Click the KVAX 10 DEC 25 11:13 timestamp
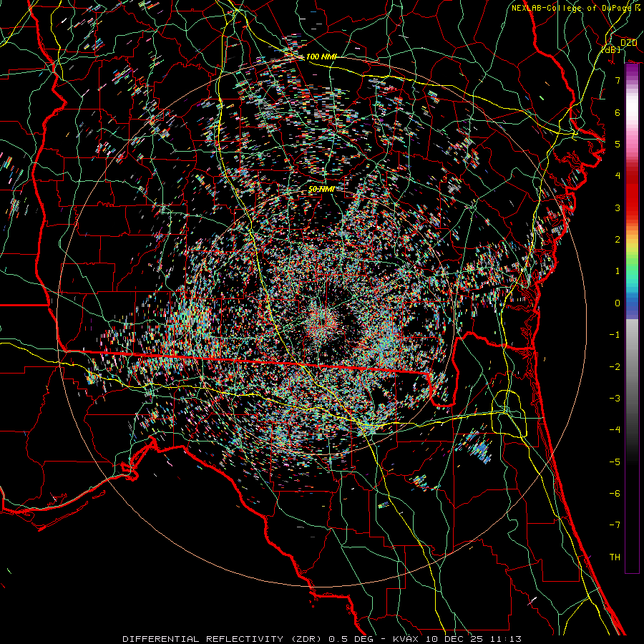Viewport: 644px width, 644px height. pyautogui.click(x=457, y=639)
